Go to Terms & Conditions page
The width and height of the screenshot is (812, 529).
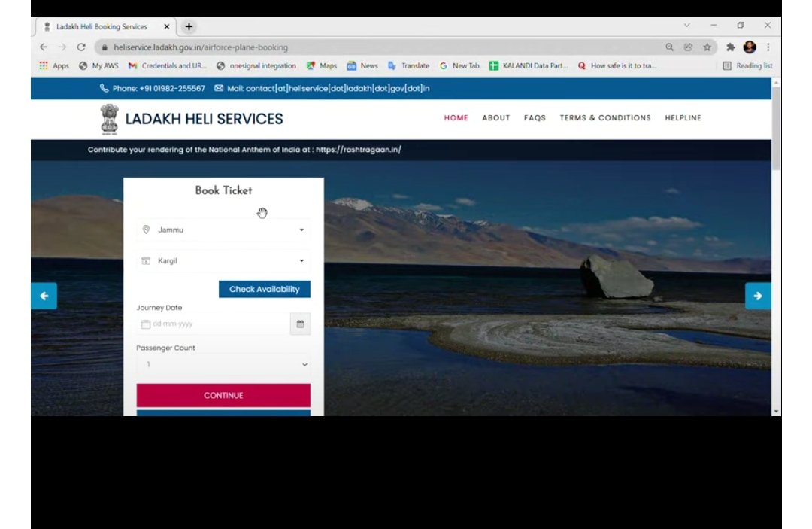coord(605,118)
